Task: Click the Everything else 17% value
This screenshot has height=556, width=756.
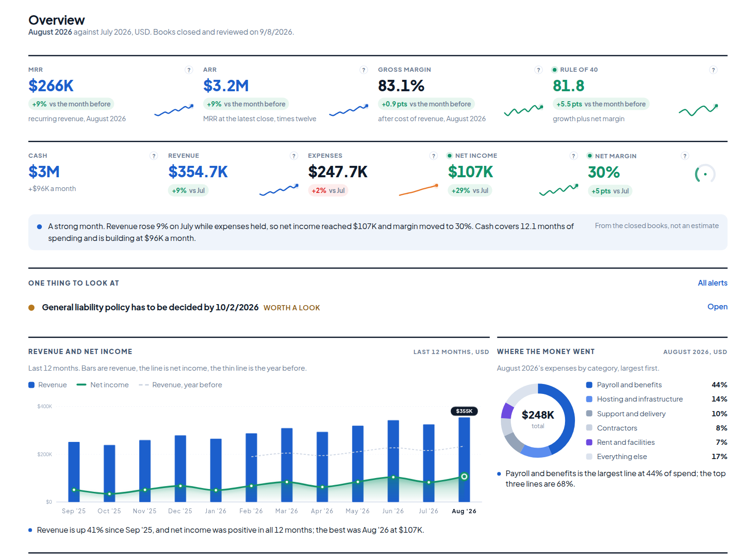Action: pyautogui.click(x=719, y=457)
